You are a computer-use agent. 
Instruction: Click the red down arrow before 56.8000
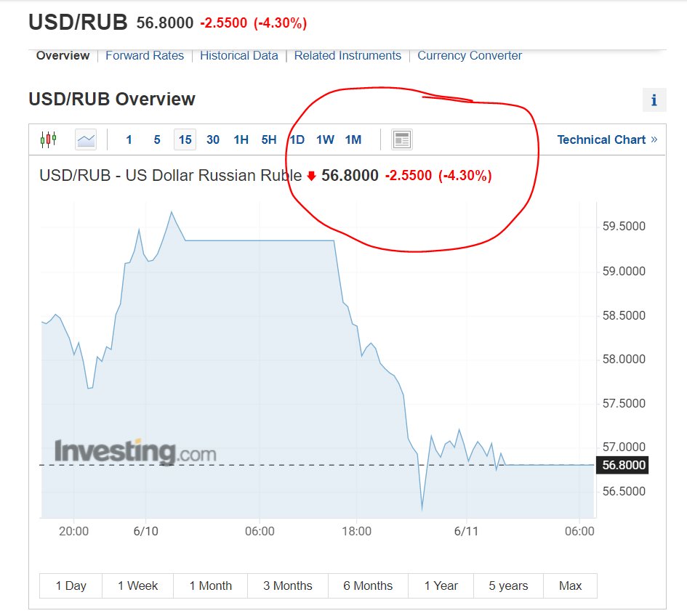(x=312, y=176)
